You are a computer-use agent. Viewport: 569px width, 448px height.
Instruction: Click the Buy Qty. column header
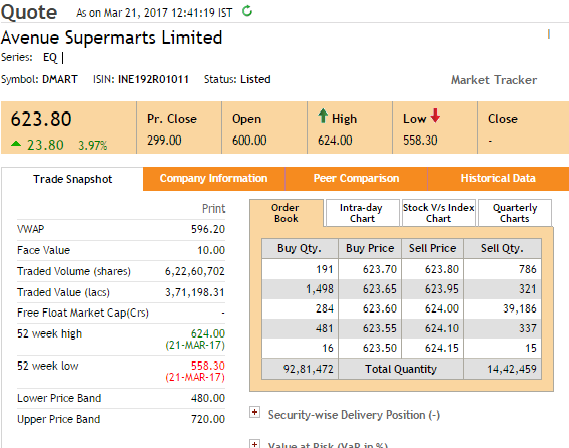300,248
